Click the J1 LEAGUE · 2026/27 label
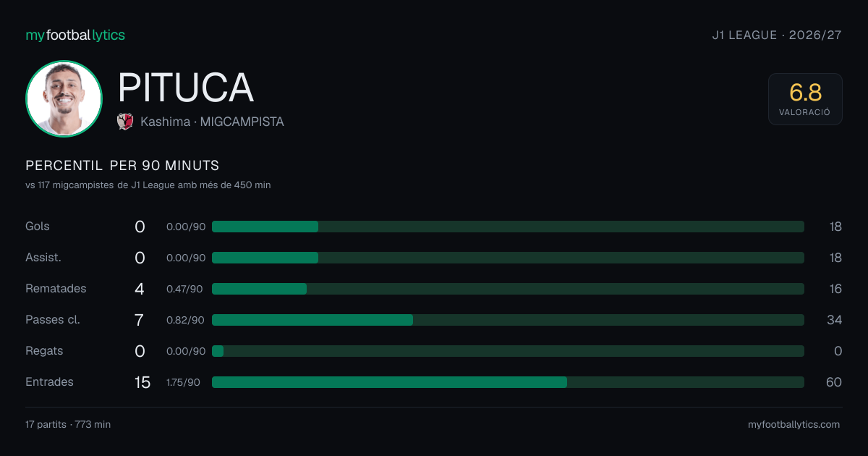868x456 pixels. click(x=777, y=35)
